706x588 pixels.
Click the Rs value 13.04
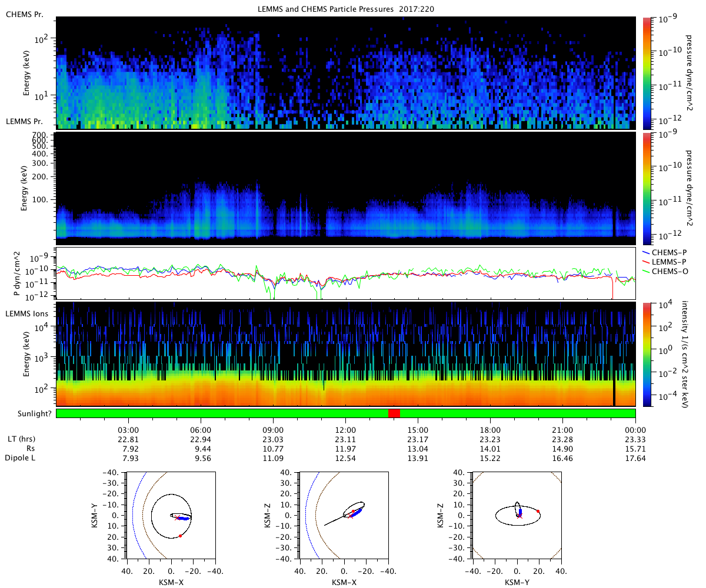pyautogui.click(x=418, y=448)
